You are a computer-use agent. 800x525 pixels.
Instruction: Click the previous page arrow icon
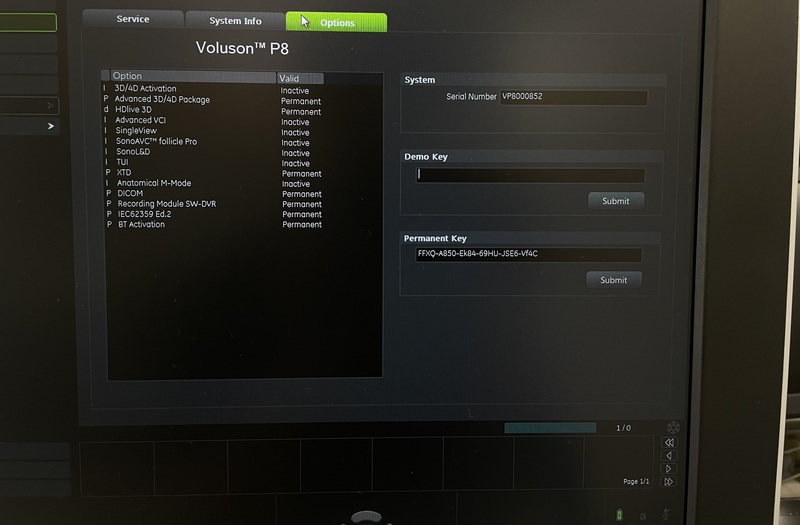[x=669, y=456]
